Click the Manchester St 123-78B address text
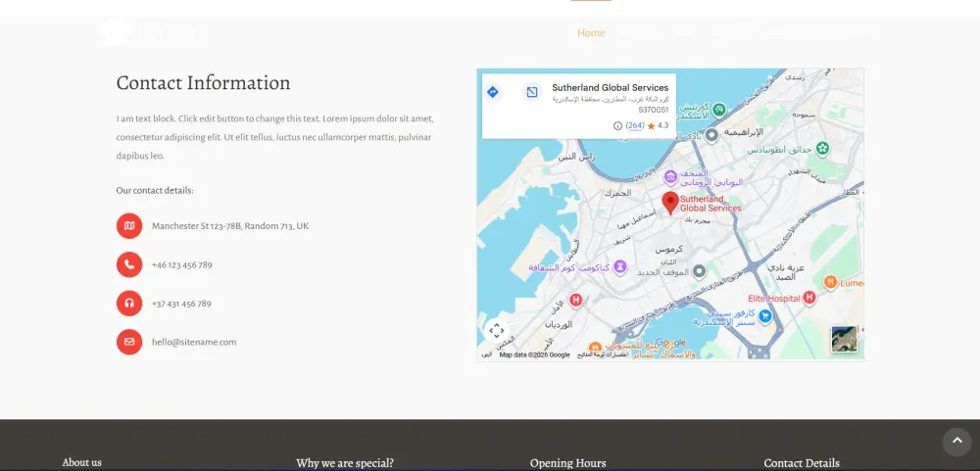The height and width of the screenshot is (471, 980). point(230,225)
